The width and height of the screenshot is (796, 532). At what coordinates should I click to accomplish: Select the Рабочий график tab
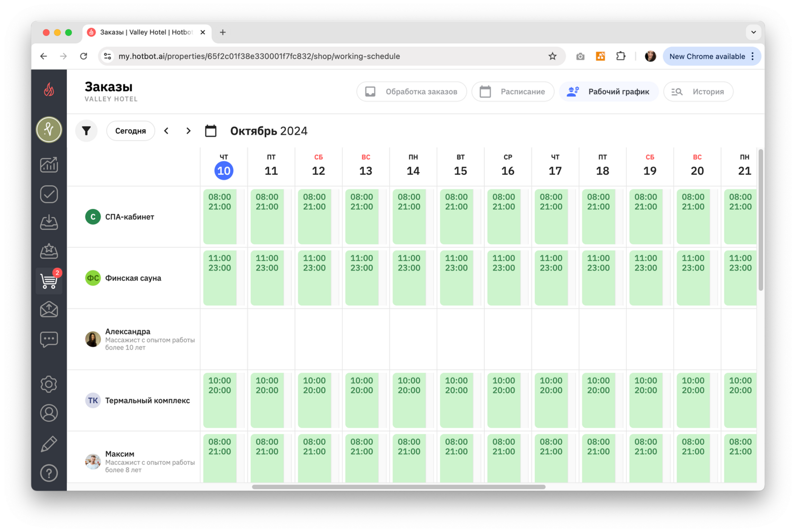(609, 91)
